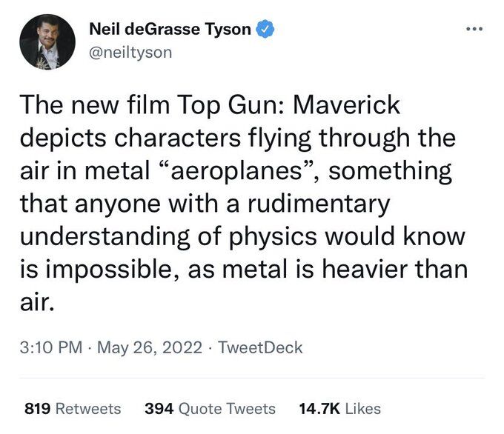Viewport: 504px width, 434px height.
Task: Open the TweetDeck source label
Action: click(x=260, y=347)
